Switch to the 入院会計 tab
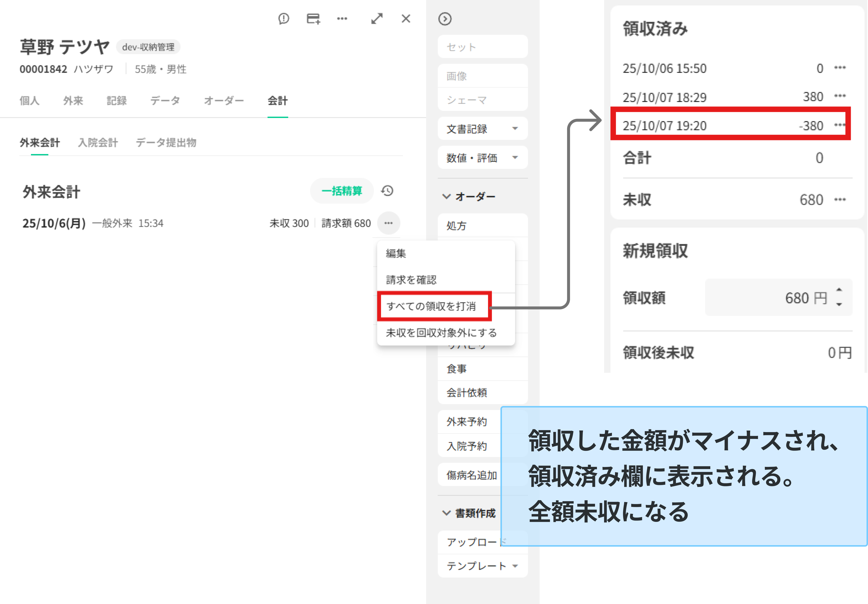The width and height of the screenshot is (868, 604). tap(98, 142)
